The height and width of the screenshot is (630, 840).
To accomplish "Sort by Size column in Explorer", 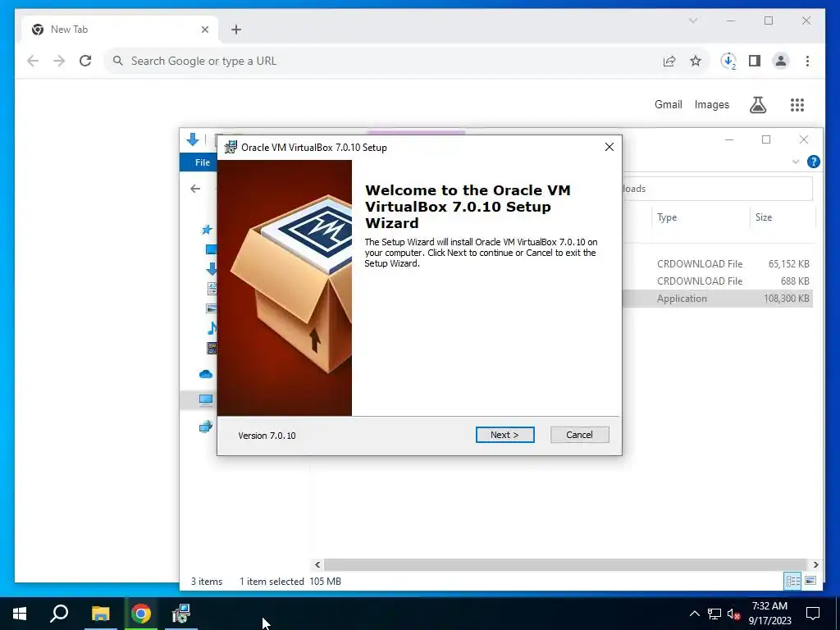I will [782, 217].
